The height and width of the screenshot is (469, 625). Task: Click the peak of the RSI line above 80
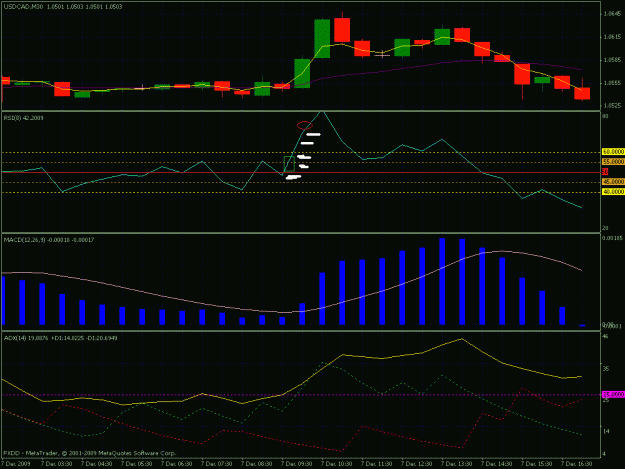coord(322,112)
